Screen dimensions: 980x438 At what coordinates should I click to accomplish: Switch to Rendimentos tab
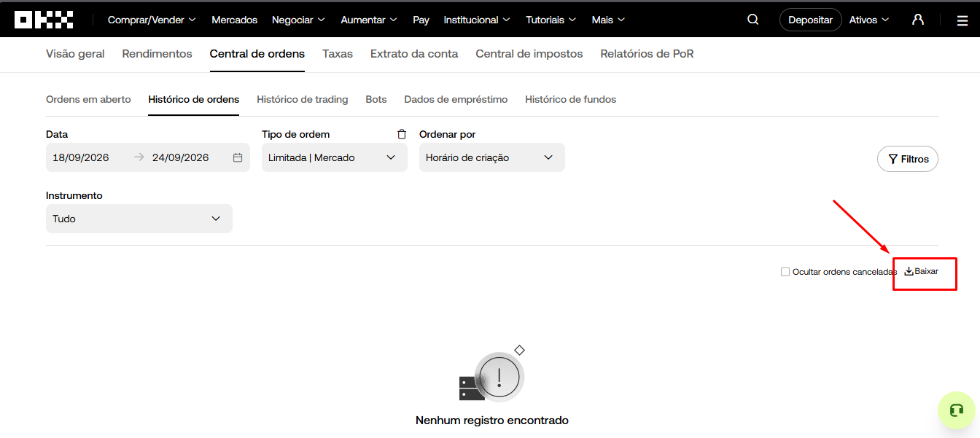point(157,54)
